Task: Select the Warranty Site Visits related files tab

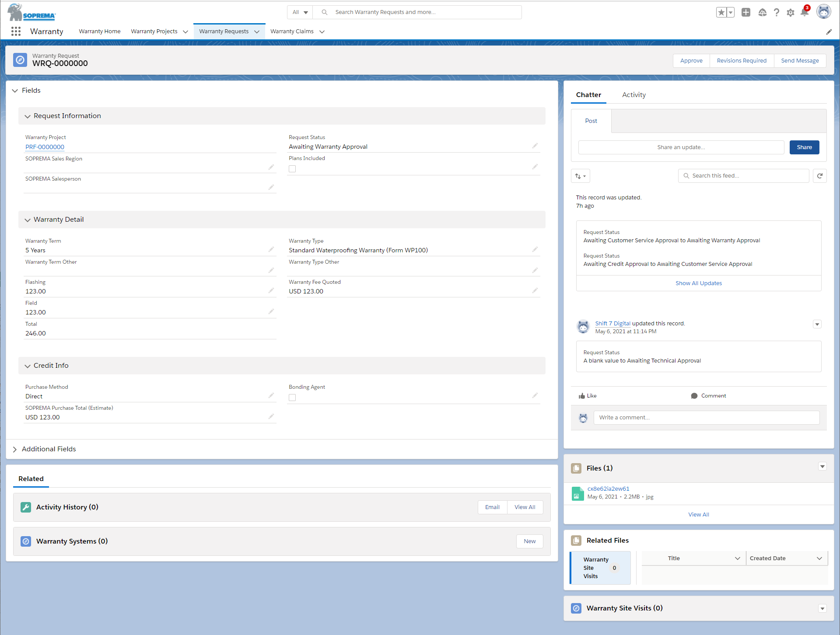Action: coord(600,568)
